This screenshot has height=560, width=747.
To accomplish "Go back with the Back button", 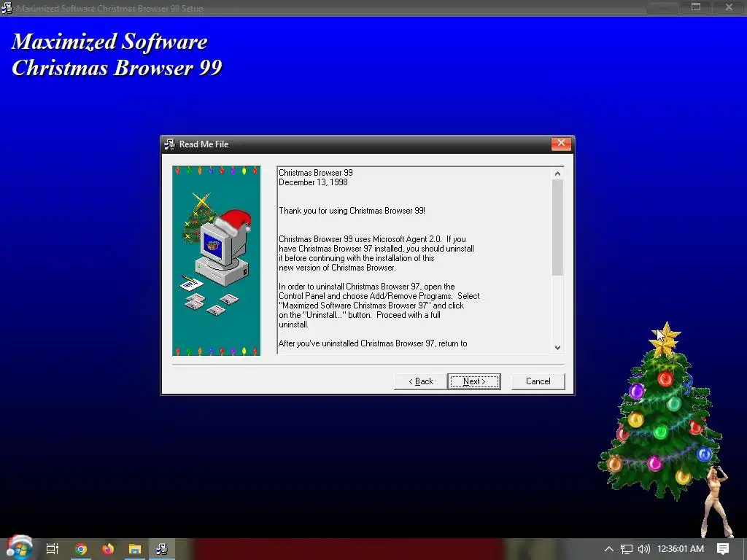I will [421, 381].
